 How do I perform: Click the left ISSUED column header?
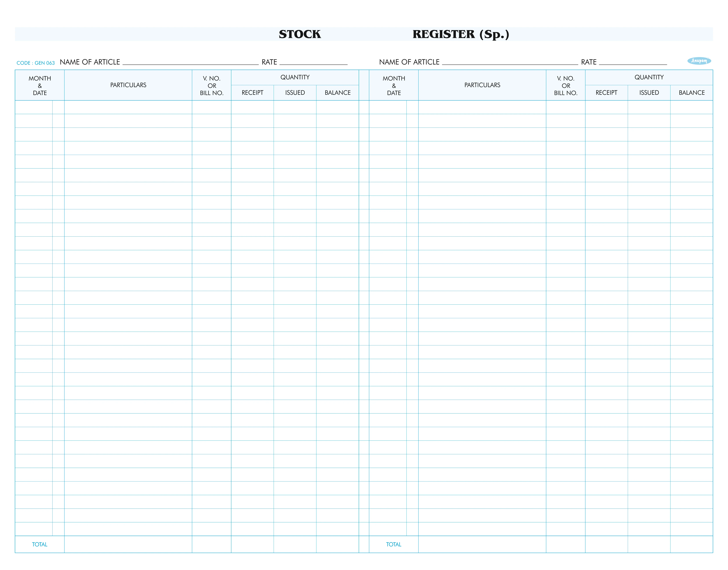(295, 93)
